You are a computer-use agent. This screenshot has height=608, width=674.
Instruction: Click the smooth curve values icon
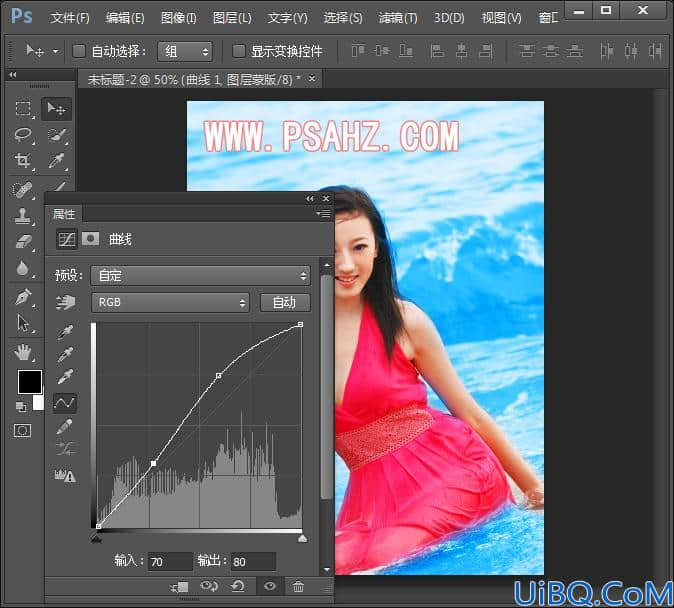pyautogui.click(x=65, y=449)
